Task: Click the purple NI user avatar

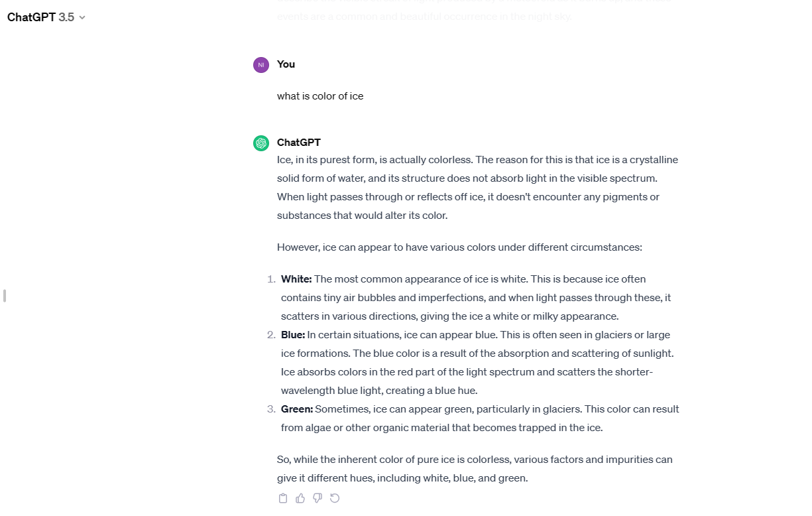Action: coord(261,65)
